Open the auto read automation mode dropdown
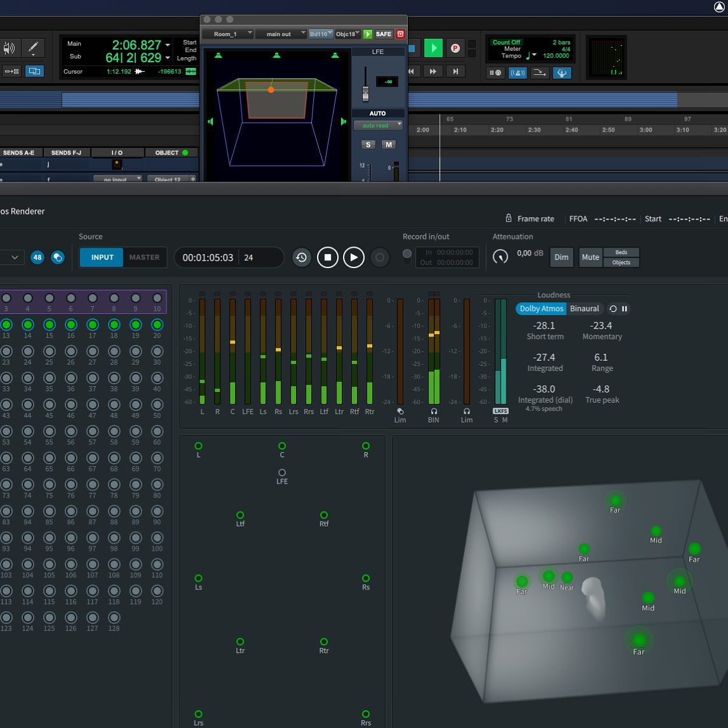 point(378,125)
